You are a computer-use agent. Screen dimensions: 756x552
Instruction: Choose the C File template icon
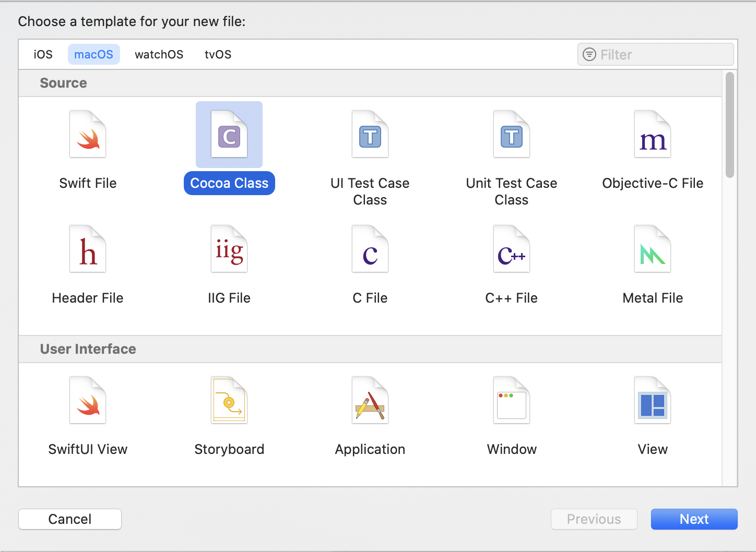pos(370,249)
